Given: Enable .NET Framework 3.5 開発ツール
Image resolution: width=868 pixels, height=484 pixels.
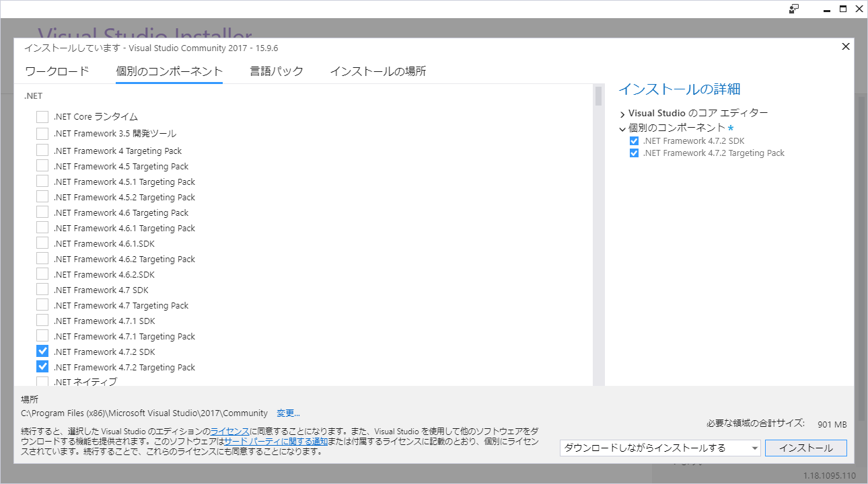Looking at the screenshot, I should coord(42,133).
